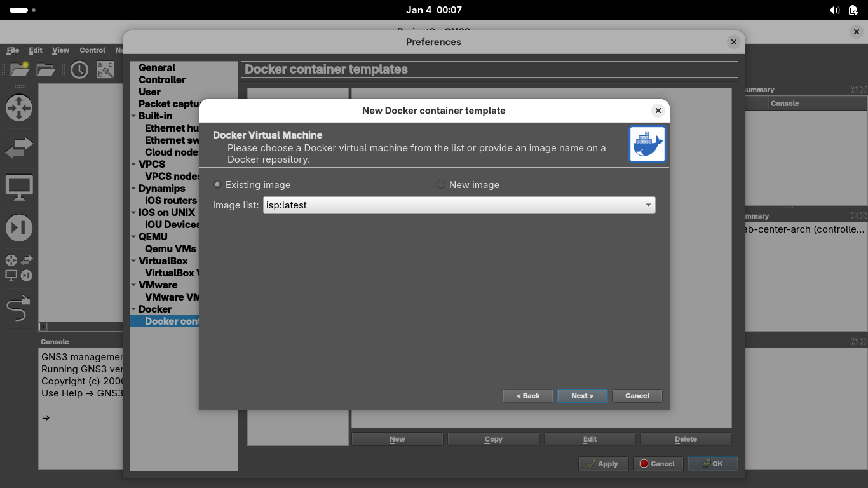Click the new project folder icon
Viewport: 868px width, 488px height.
[19, 69]
